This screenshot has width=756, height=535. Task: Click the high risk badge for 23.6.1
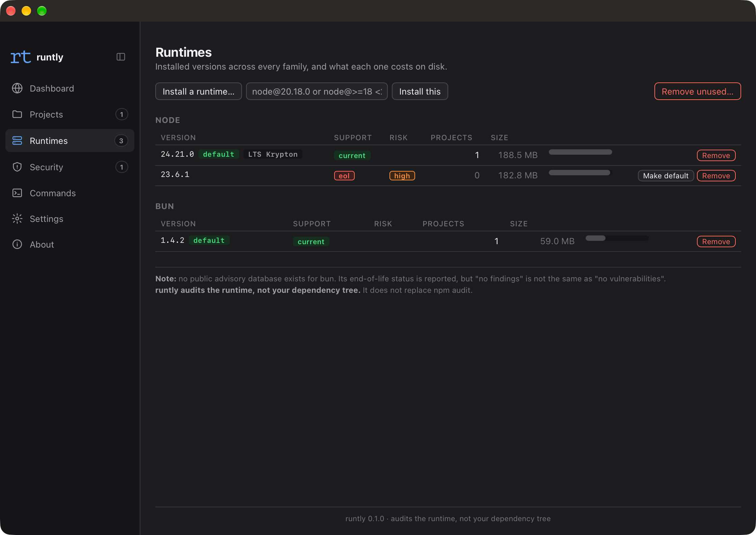point(402,176)
